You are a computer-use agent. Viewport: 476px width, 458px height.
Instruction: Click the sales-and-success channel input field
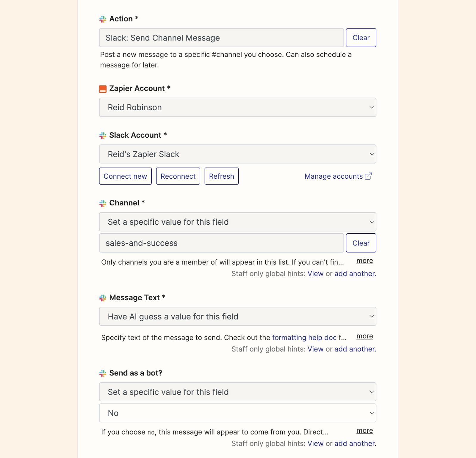pyautogui.click(x=221, y=243)
